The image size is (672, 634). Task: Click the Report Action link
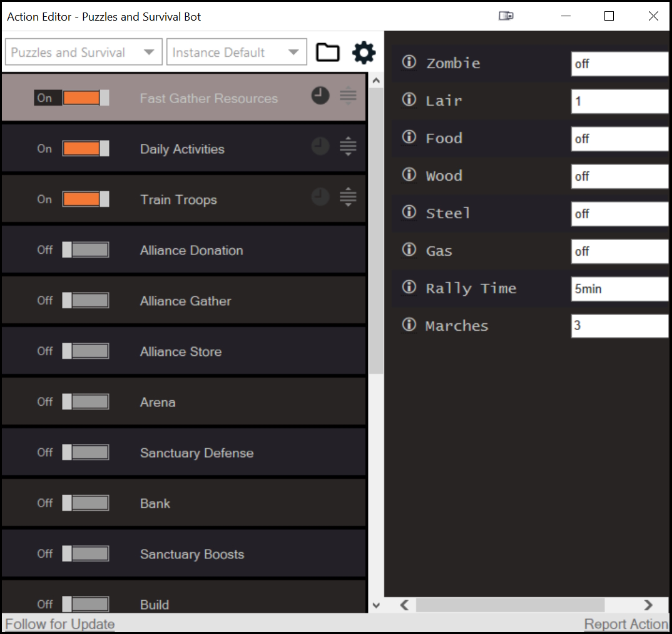click(626, 624)
